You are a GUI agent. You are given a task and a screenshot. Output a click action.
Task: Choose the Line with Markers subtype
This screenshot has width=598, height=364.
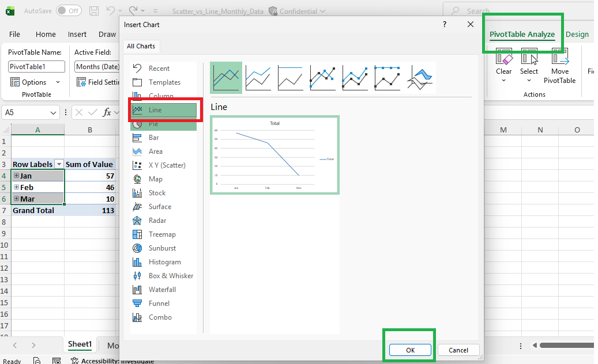pos(323,78)
